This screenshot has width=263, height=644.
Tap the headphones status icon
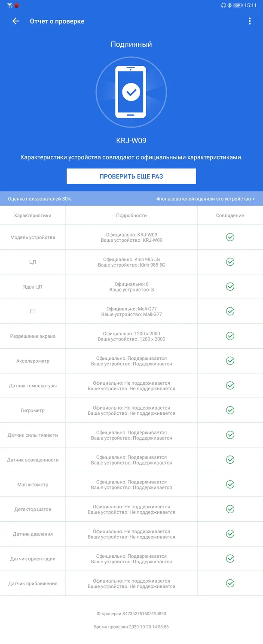click(223, 6)
